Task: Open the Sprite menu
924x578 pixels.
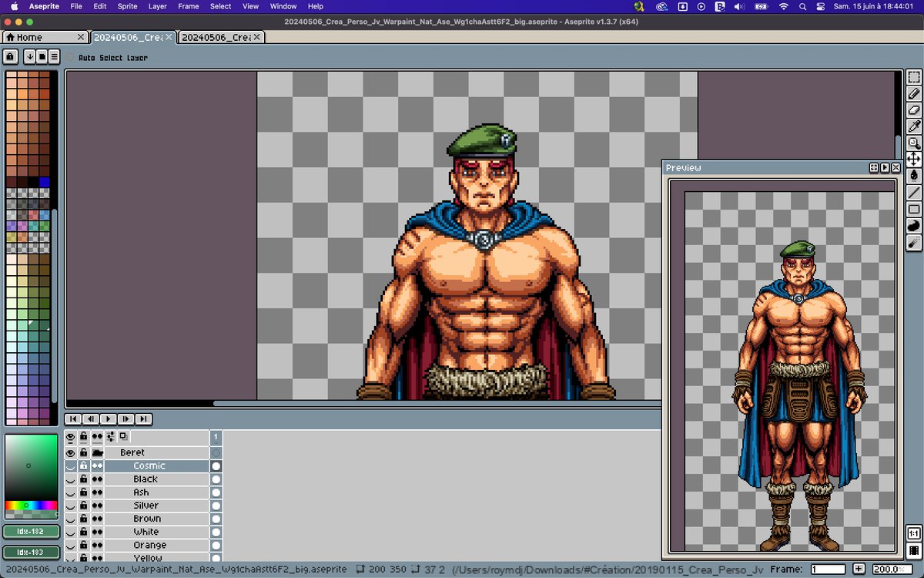Action: pyautogui.click(x=127, y=6)
